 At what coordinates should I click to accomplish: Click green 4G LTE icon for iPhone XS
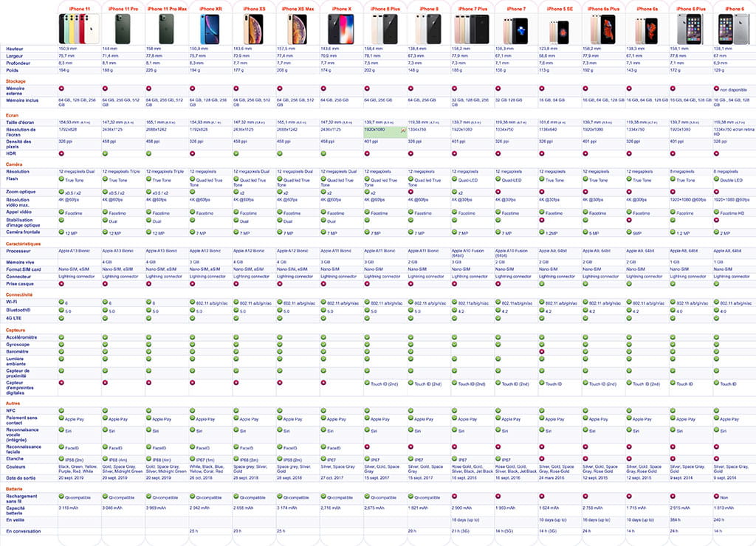236,318
